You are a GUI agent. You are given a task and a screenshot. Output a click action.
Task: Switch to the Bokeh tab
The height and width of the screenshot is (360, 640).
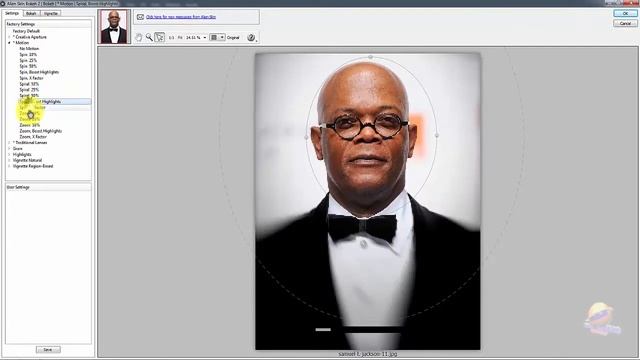31,13
